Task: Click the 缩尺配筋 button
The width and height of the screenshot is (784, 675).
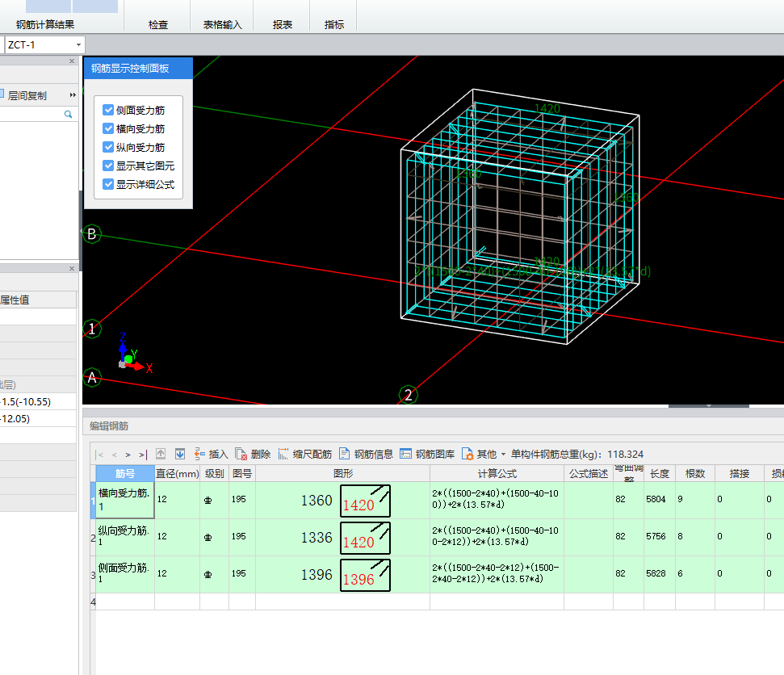Action: (x=305, y=454)
